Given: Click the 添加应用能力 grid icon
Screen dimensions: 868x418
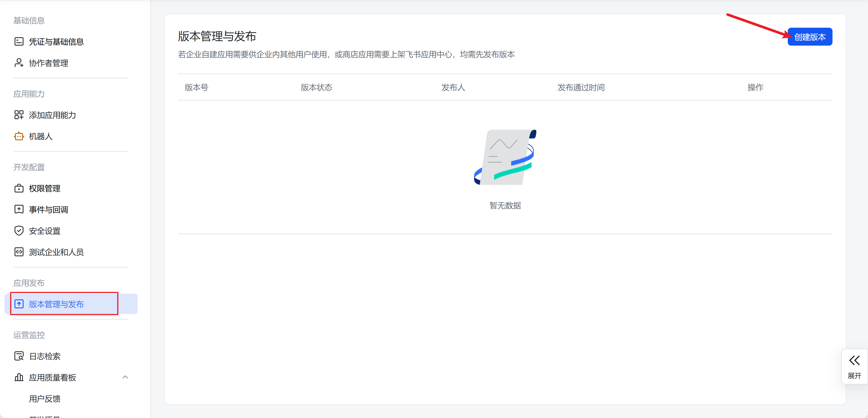Looking at the screenshot, I should click(19, 115).
